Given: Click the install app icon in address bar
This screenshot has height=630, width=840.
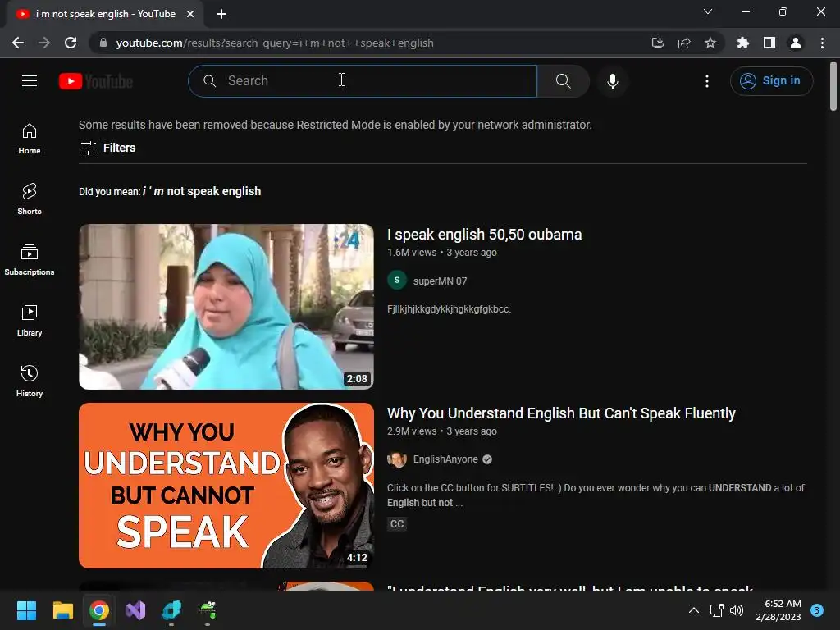Looking at the screenshot, I should 657,43.
